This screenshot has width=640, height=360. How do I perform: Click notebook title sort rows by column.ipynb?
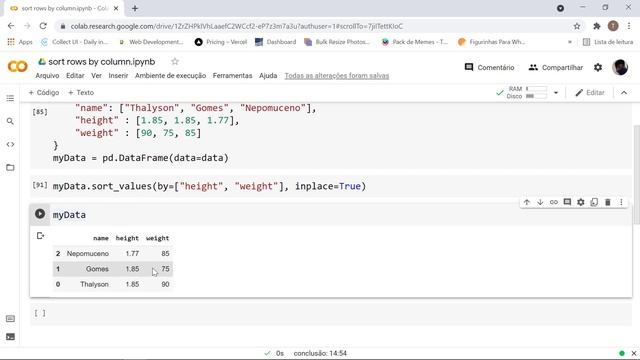pyautogui.click(x=102, y=62)
